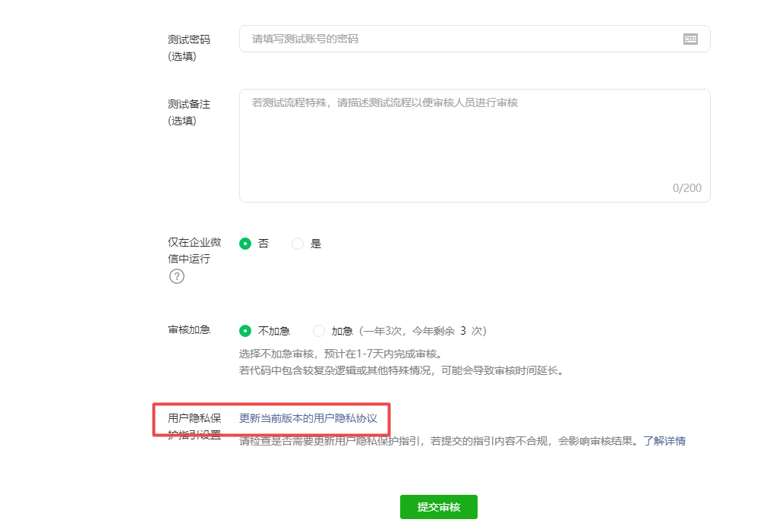773x532 pixels.
Task: Click the 测试密码 field label
Action: 189,48
